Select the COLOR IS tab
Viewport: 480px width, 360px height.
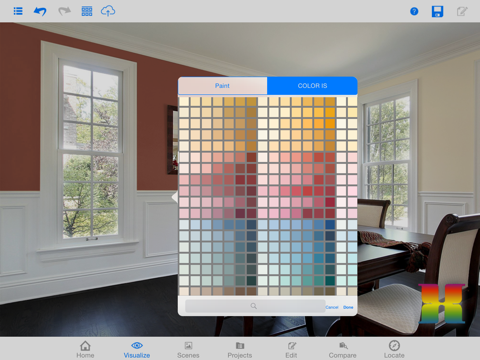tap(312, 86)
